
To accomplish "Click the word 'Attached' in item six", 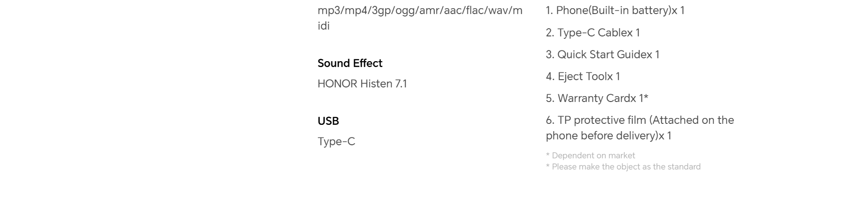I will pyautogui.click(x=674, y=120).
